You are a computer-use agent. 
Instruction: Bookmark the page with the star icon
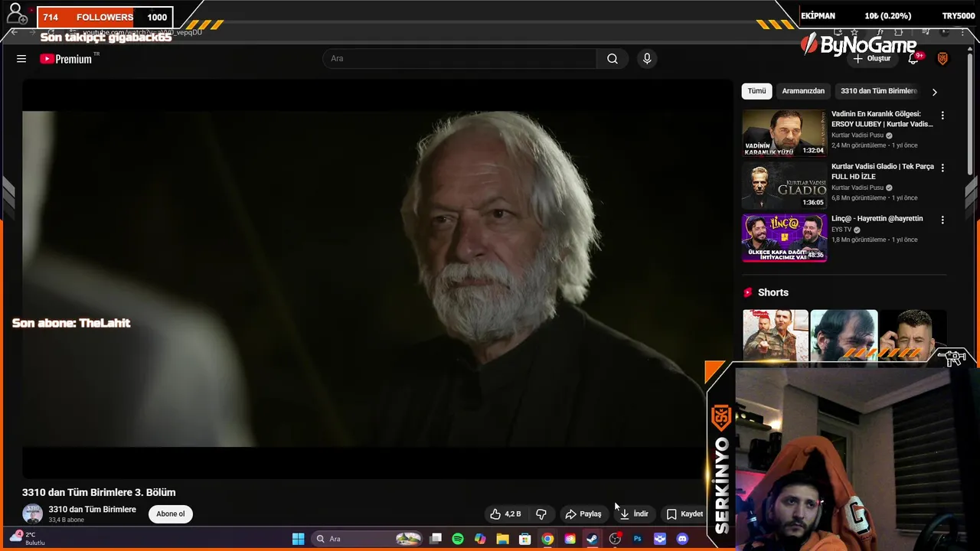854,32
